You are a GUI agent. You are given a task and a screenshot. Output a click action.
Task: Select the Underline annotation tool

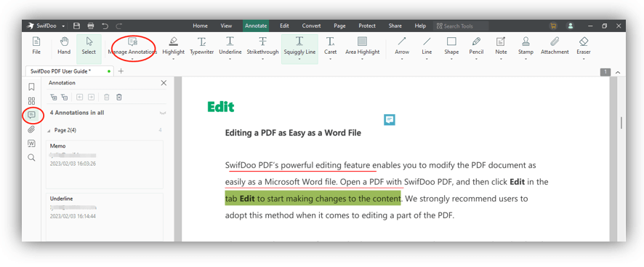pyautogui.click(x=230, y=46)
